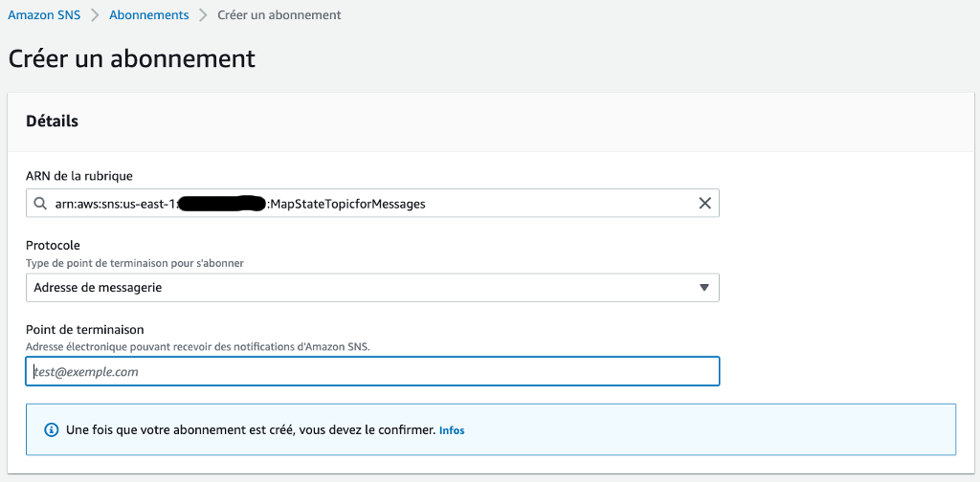980x482 pixels.
Task: Expand the Protocole dropdown arrow
Action: (x=704, y=288)
